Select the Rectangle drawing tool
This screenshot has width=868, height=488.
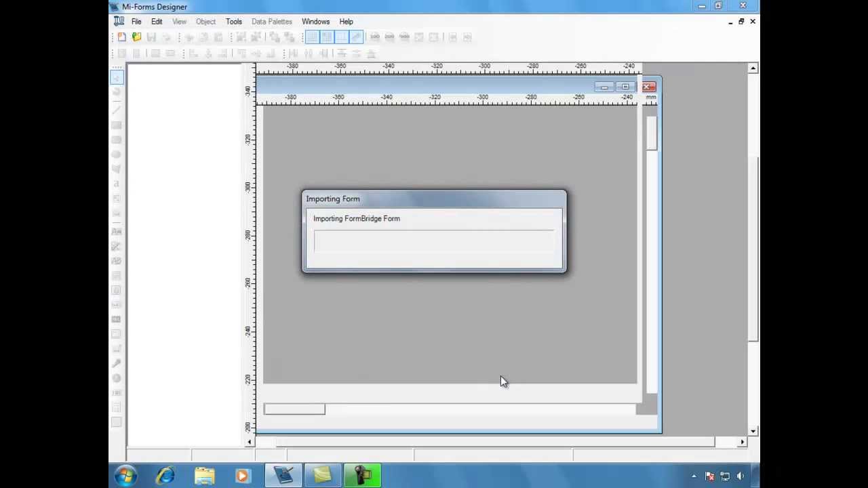117,125
